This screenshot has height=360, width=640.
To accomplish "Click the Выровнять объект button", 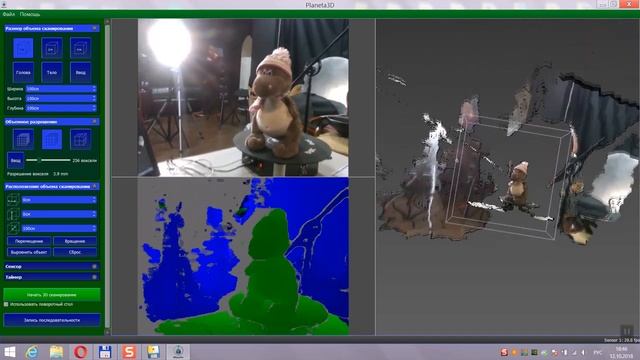I will tap(29, 252).
